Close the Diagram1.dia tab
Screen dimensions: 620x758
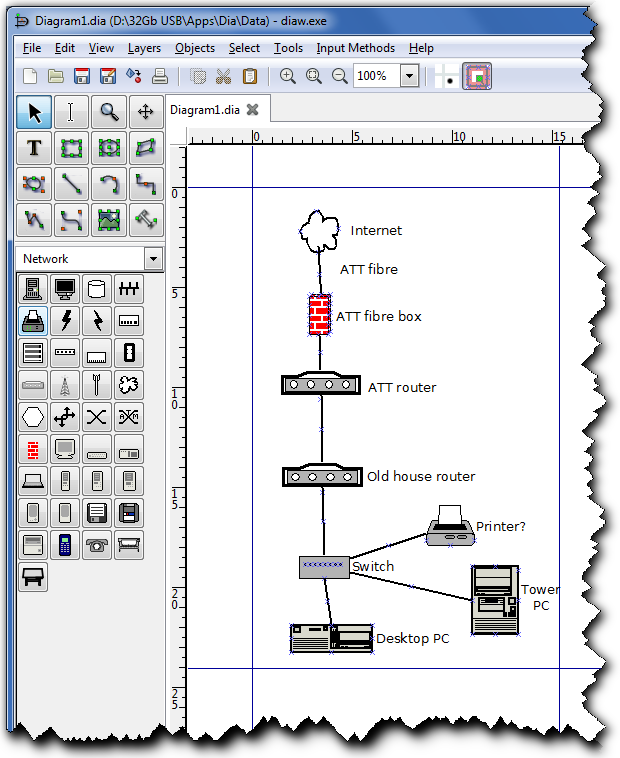pos(253,110)
